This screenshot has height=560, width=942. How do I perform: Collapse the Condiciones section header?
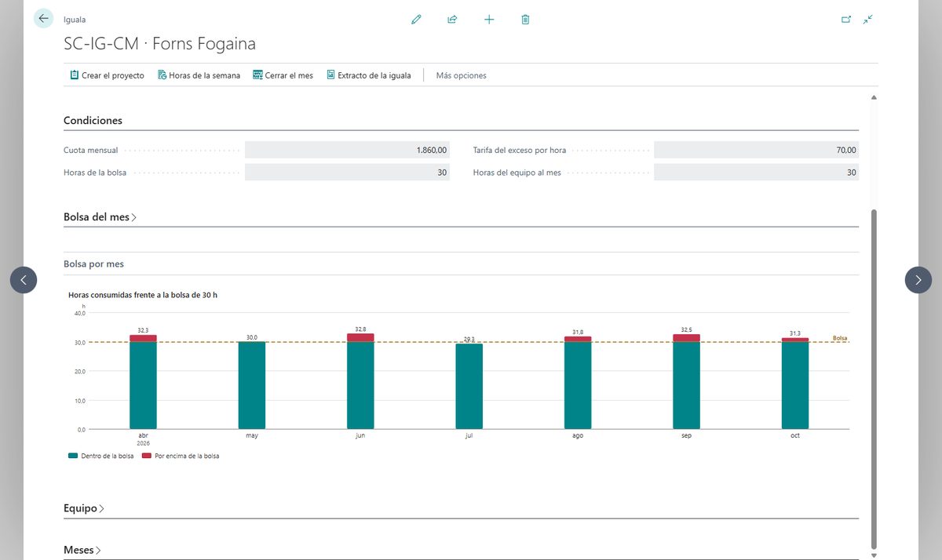pyautogui.click(x=93, y=121)
